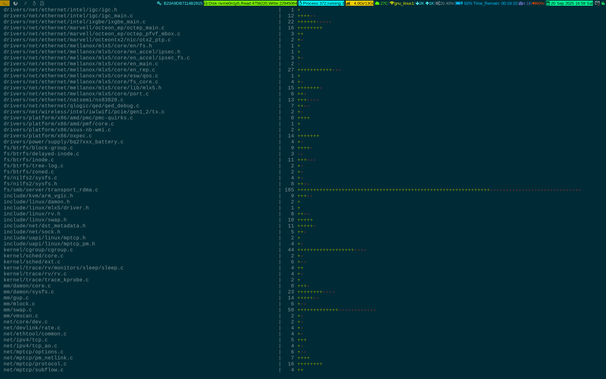Click the asus-nb-wmi.c file path
Image resolution: width=606 pixels, height=379 pixels.
point(57,129)
